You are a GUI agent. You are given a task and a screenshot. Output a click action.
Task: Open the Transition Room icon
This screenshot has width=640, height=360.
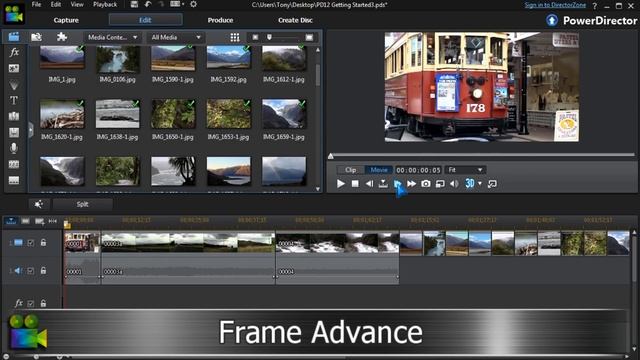click(14, 116)
